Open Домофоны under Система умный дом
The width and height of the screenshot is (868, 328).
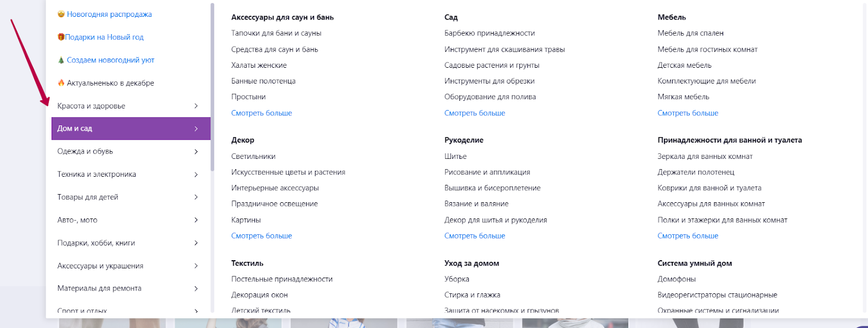(676, 279)
